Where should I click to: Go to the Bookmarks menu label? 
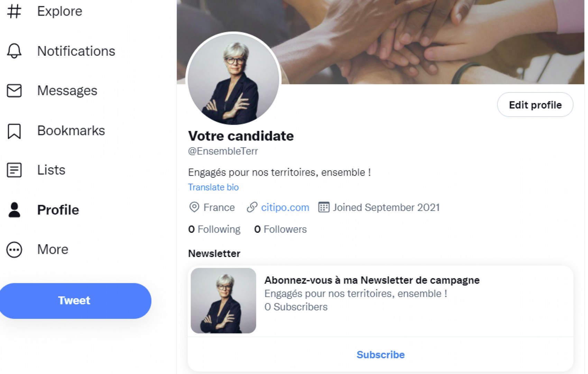point(71,131)
